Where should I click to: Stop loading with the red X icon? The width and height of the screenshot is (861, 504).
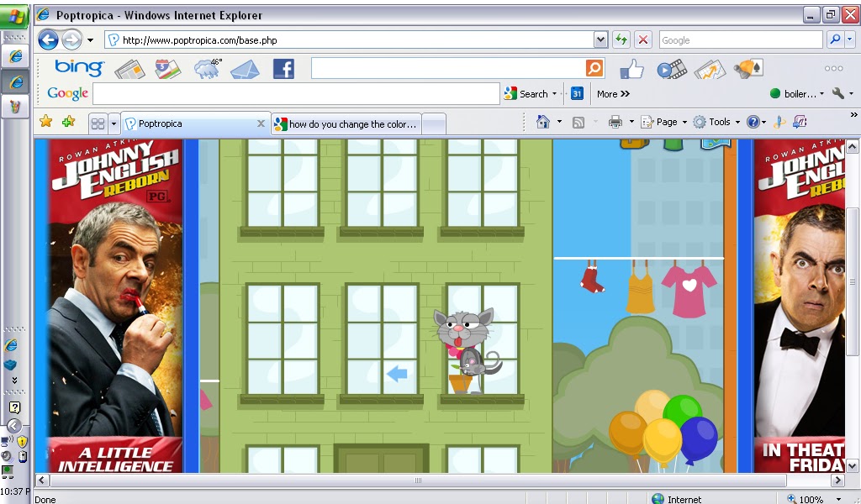pos(643,40)
